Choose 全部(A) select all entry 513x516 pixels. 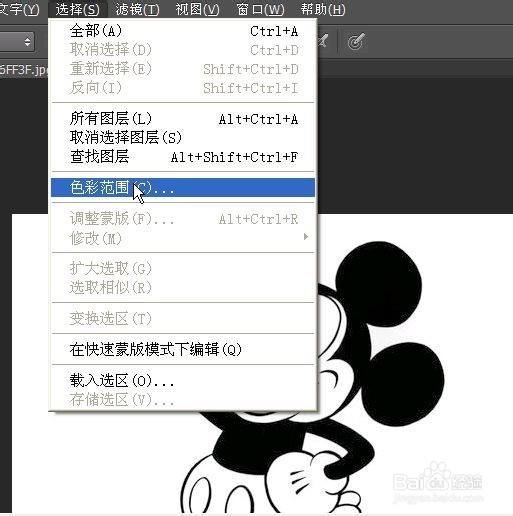click(x=183, y=31)
